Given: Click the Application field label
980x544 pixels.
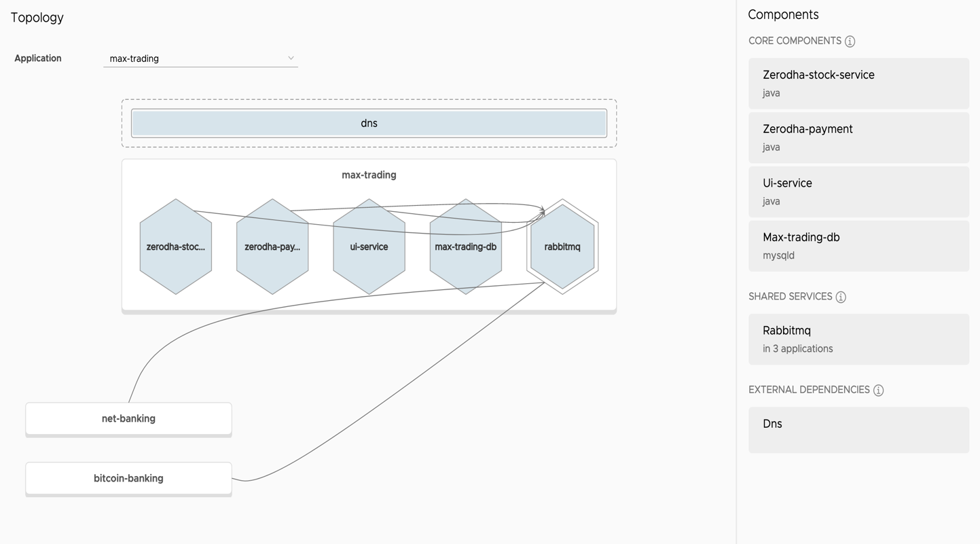Looking at the screenshot, I should 38,58.
